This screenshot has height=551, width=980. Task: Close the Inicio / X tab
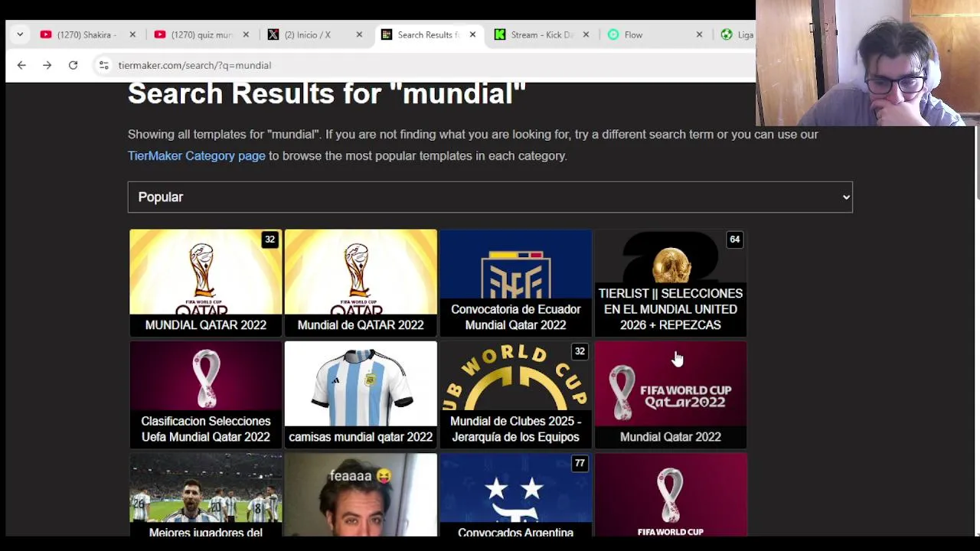pos(359,34)
